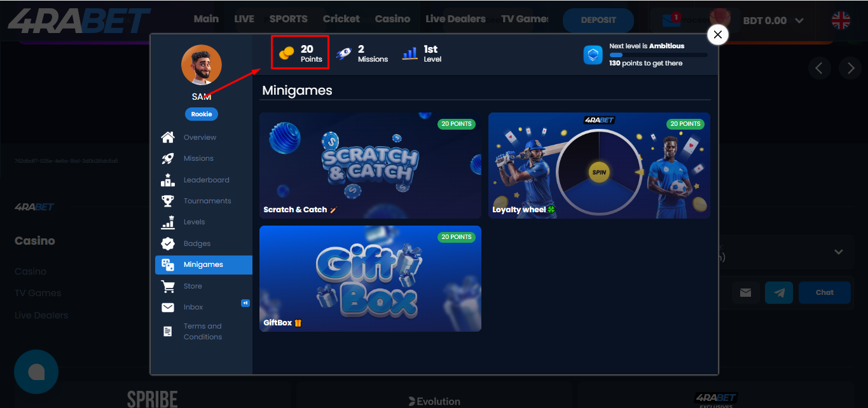Open the Levels section in sidebar
The width and height of the screenshot is (868, 408).
click(194, 222)
